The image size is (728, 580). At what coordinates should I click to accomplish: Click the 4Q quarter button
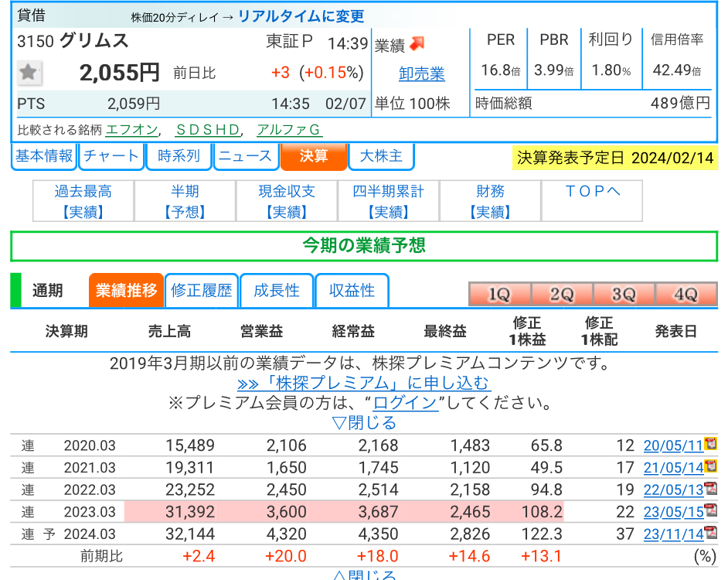pos(685,294)
